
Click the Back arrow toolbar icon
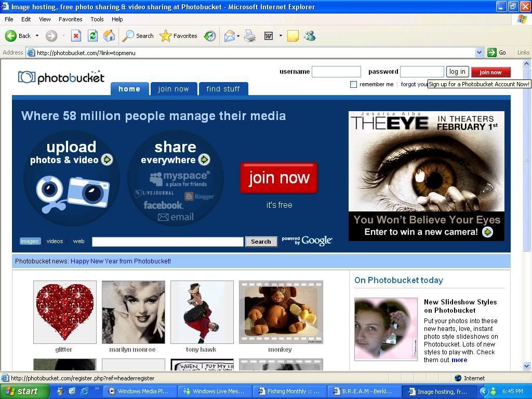11,36
